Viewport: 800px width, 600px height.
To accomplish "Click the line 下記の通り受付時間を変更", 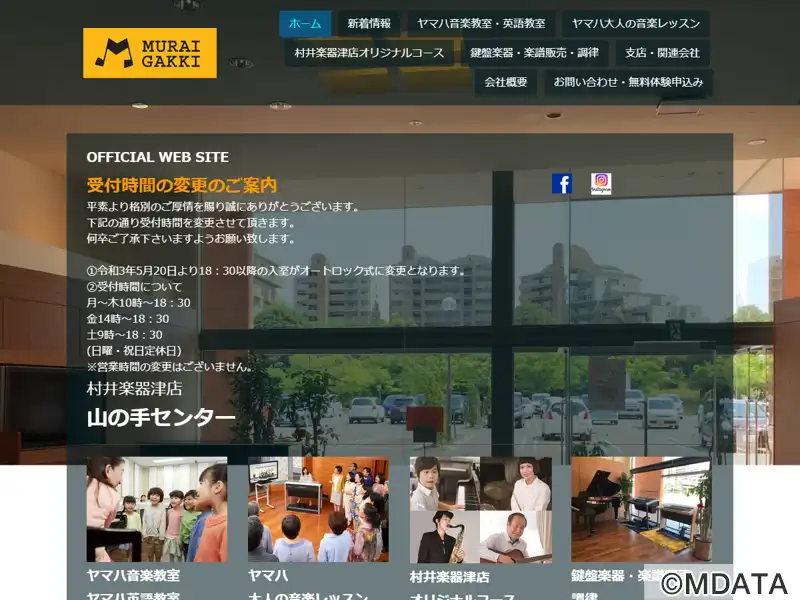I will coord(191,222).
